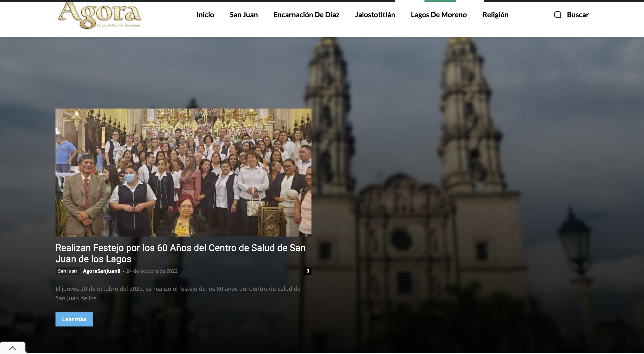The image size is (644, 354).
Task: Visit the Religión menu section
Action: (x=495, y=15)
